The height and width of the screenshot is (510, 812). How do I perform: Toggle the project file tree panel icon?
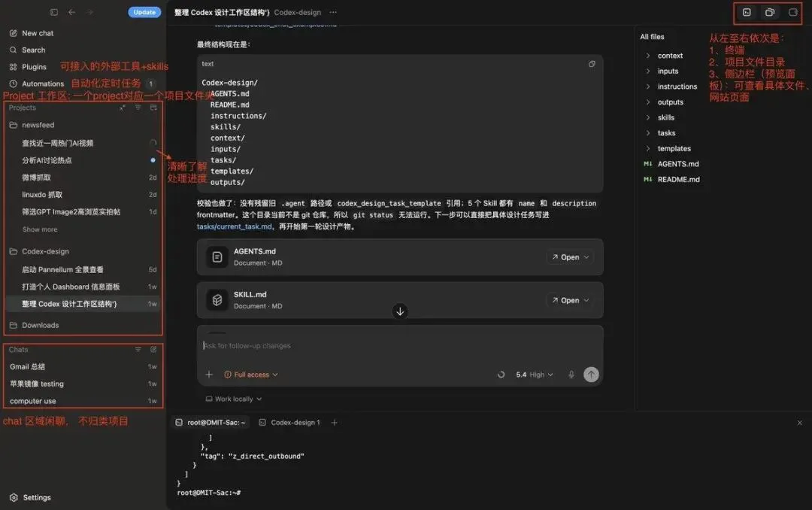[x=770, y=13]
